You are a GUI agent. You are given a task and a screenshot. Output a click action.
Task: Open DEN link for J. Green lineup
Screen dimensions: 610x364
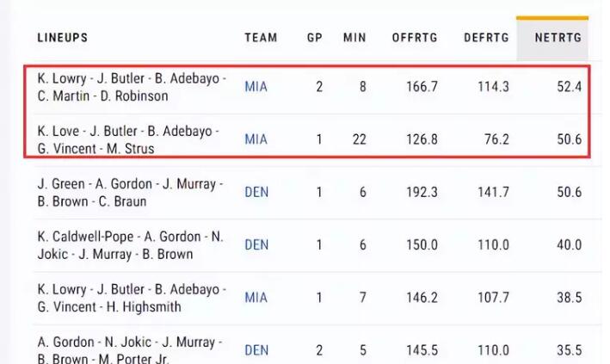point(256,192)
